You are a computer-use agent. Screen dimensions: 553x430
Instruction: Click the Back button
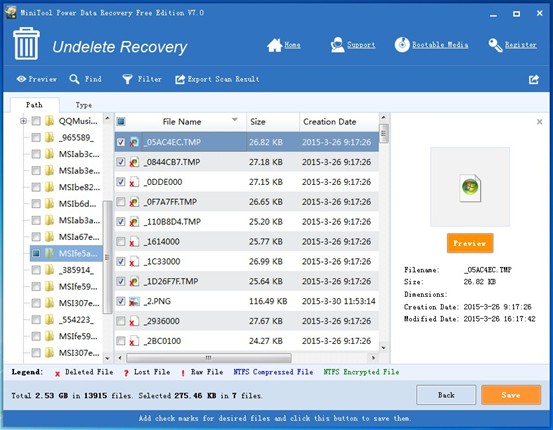446,395
